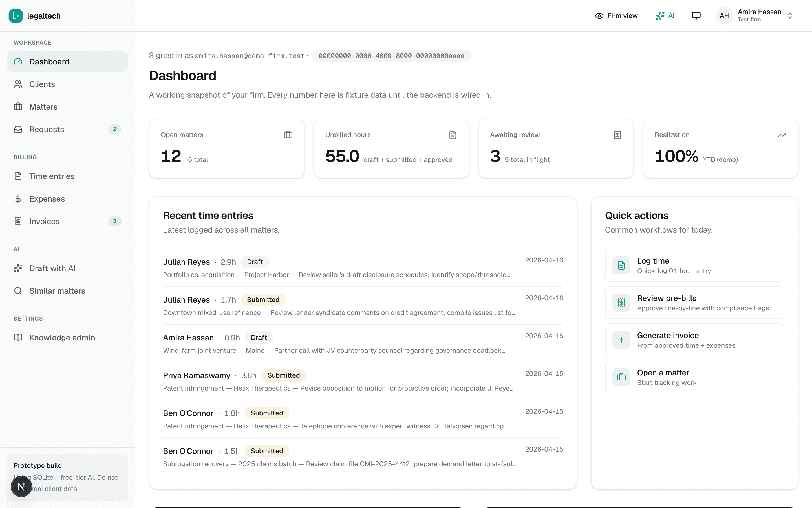Click the AI button label in header
Image resolution: width=812 pixels, height=508 pixels.
[x=671, y=16]
